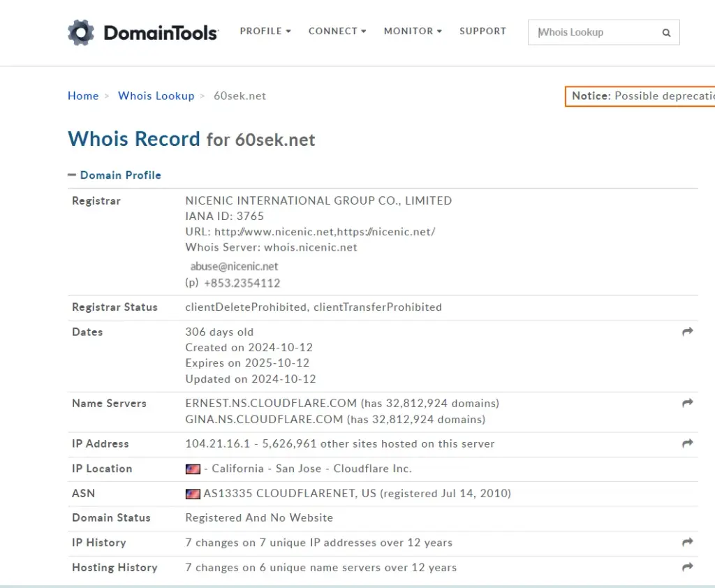Click the share arrow in IP Address row
This screenshot has width=715, height=588.
pos(687,443)
